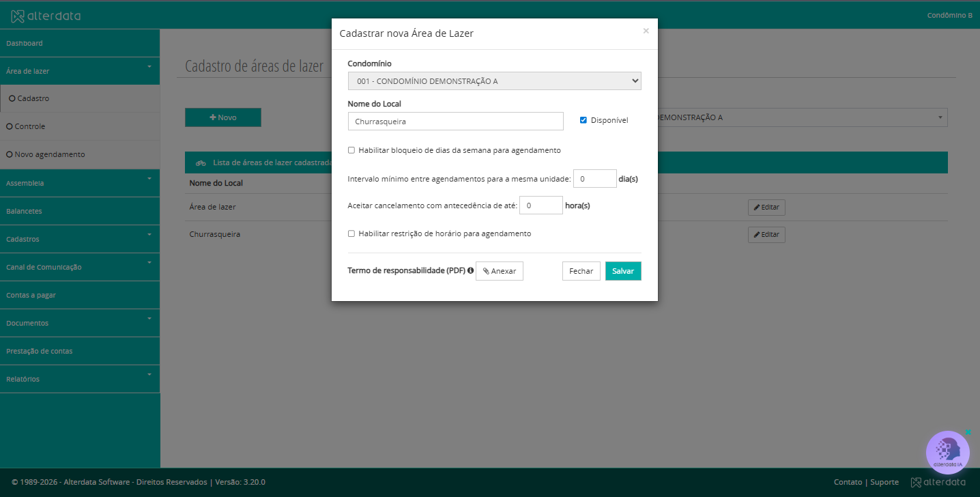Click the info icon beside Termo de responsabilidade
980x497 pixels.
pos(471,270)
